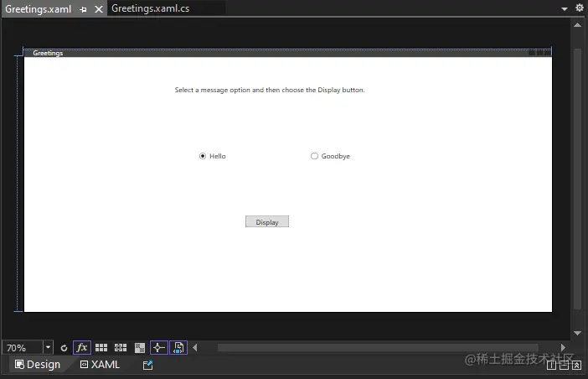The height and width of the screenshot is (379, 588).
Task: Toggle snap to gridlines icon
Action: click(x=121, y=348)
